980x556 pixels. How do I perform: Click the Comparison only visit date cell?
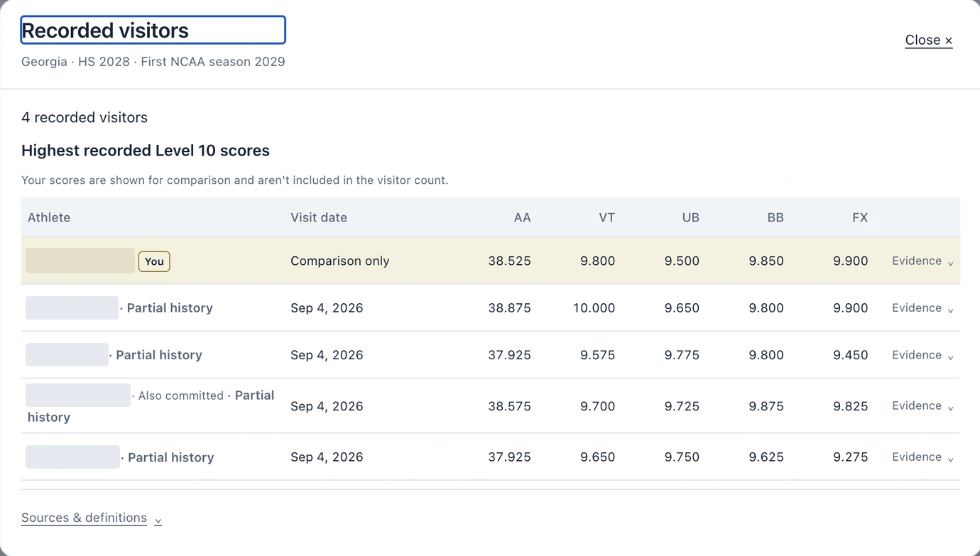click(x=340, y=261)
